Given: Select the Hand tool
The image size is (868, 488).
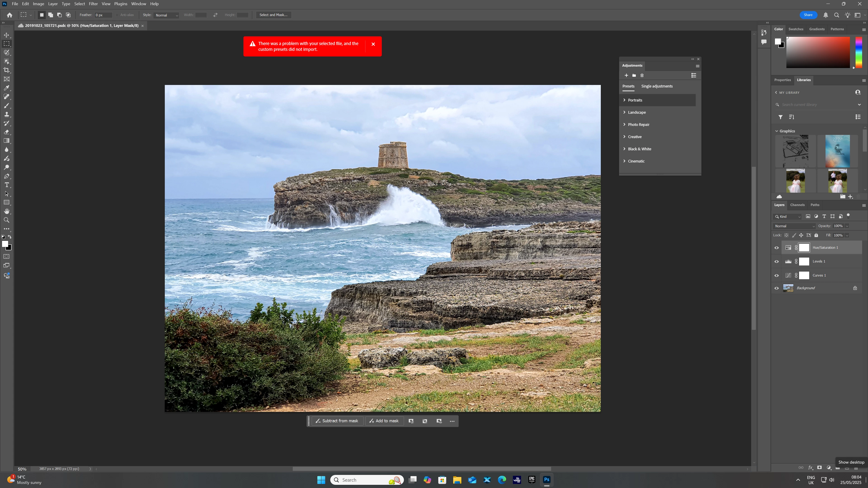Looking at the screenshot, I should [x=7, y=211].
